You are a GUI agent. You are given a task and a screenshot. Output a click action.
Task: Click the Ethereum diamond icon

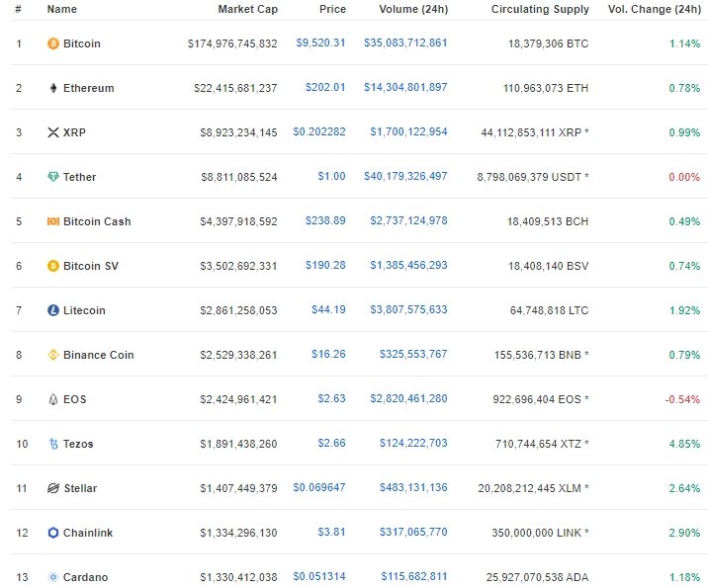(x=53, y=88)
